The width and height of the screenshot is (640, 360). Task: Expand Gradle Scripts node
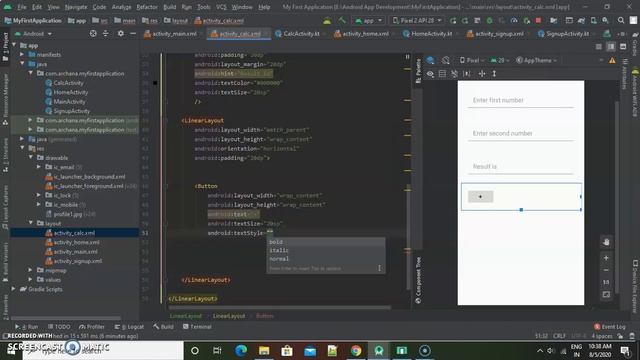click(x=14, y=289)
